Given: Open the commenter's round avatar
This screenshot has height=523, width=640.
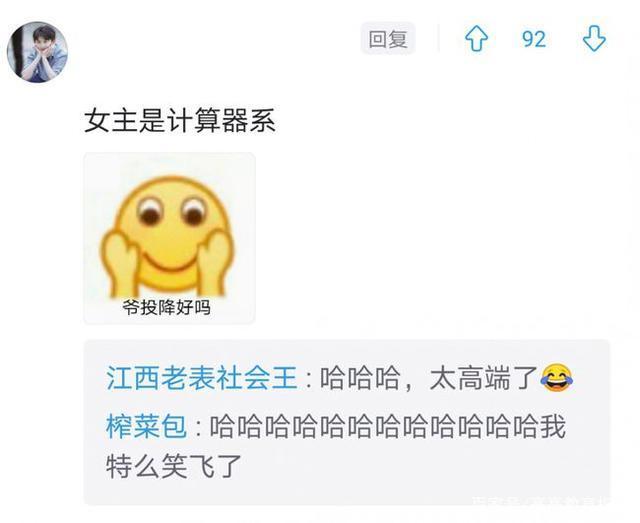Looking at the screenshot, I should pos(37,52).
